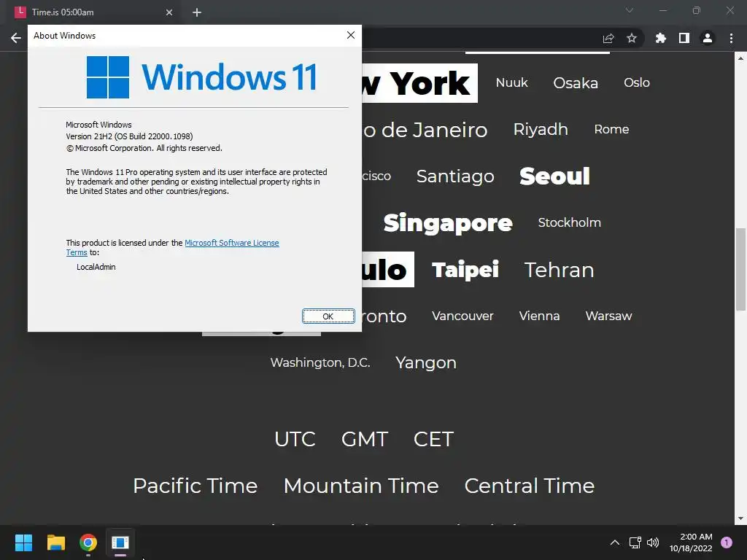Click the page scrollbar down arrow
The height and width of the screenshot is (560, 747).
click(741, 518)
